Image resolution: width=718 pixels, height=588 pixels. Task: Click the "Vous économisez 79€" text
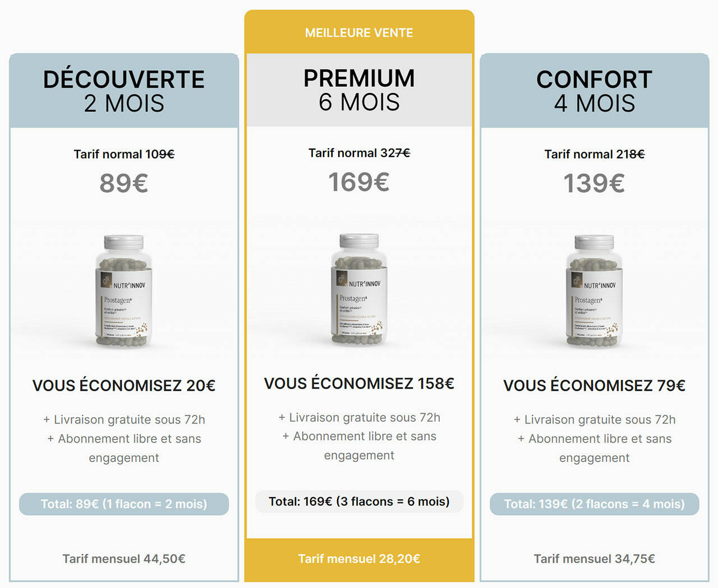tap(594, 386)
